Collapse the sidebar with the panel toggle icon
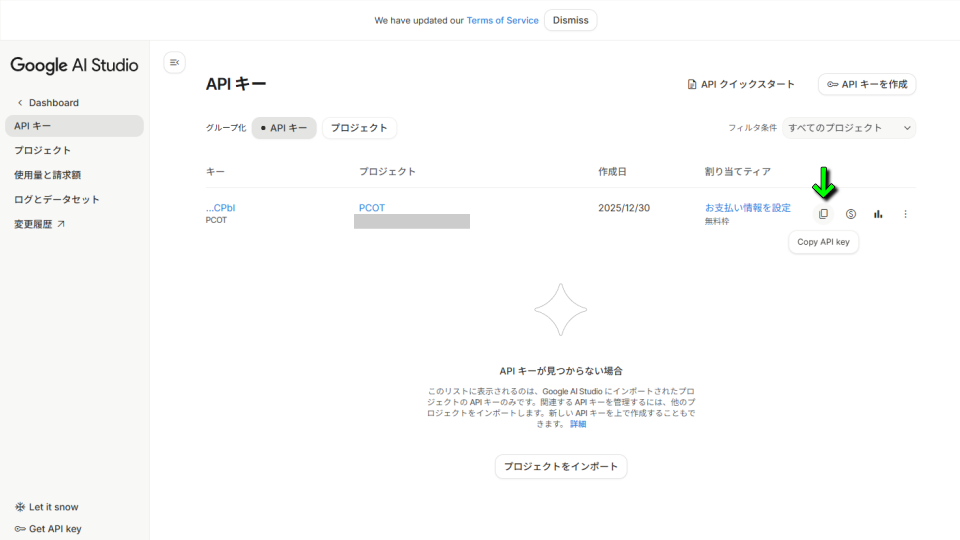The width and height of the screenshot is (960, 540). click(x=174, y=63)
